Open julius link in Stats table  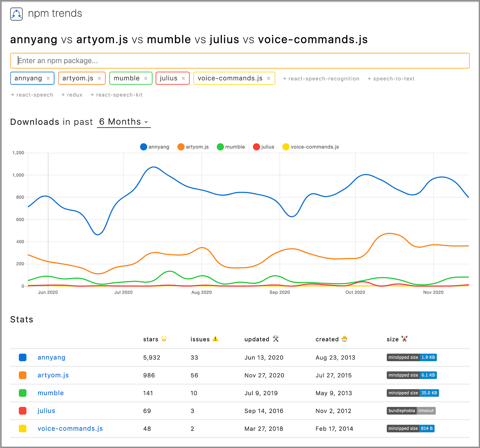click(46, 411)
